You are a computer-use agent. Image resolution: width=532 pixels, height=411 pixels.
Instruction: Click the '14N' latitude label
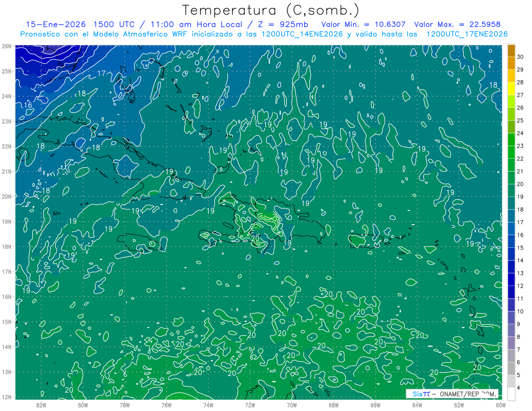click(6, 347)
